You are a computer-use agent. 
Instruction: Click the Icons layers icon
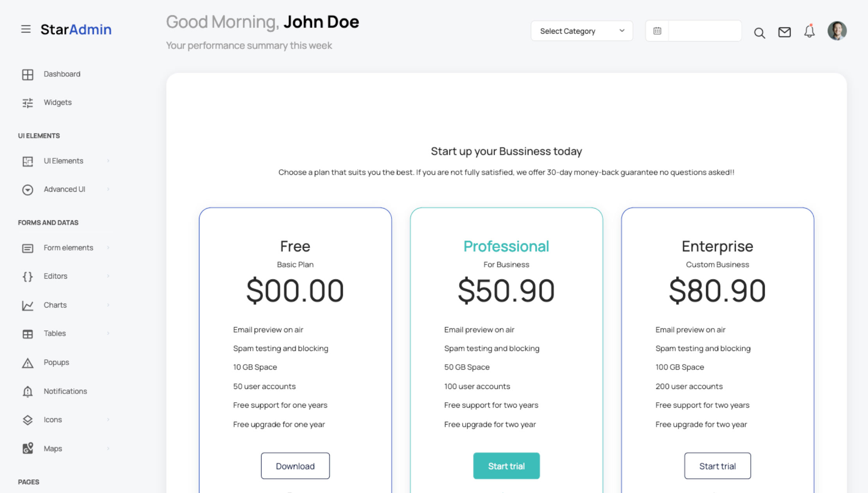[27, 420]
